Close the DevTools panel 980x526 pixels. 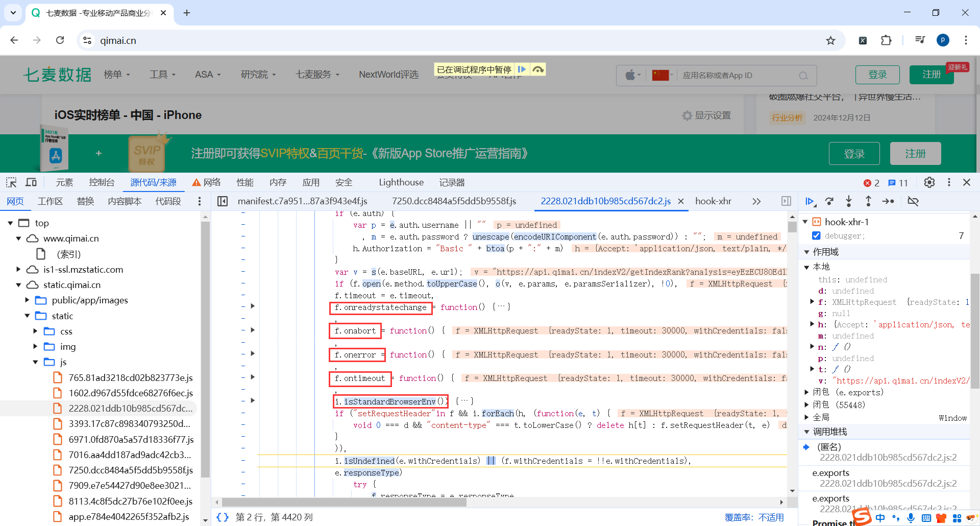(967, 182)
